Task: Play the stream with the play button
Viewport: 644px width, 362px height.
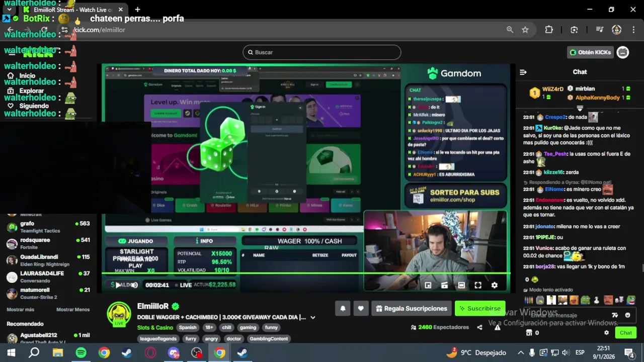Action: [x=117, y=285]
